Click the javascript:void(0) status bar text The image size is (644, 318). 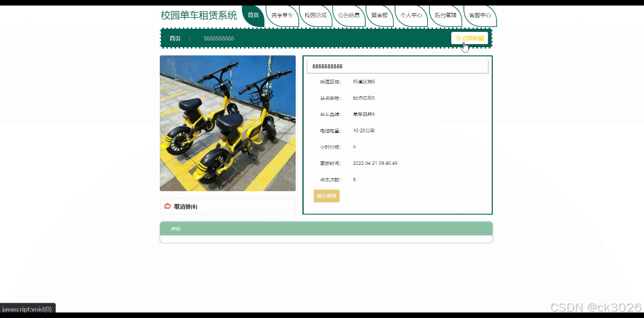tap(27, 309)
